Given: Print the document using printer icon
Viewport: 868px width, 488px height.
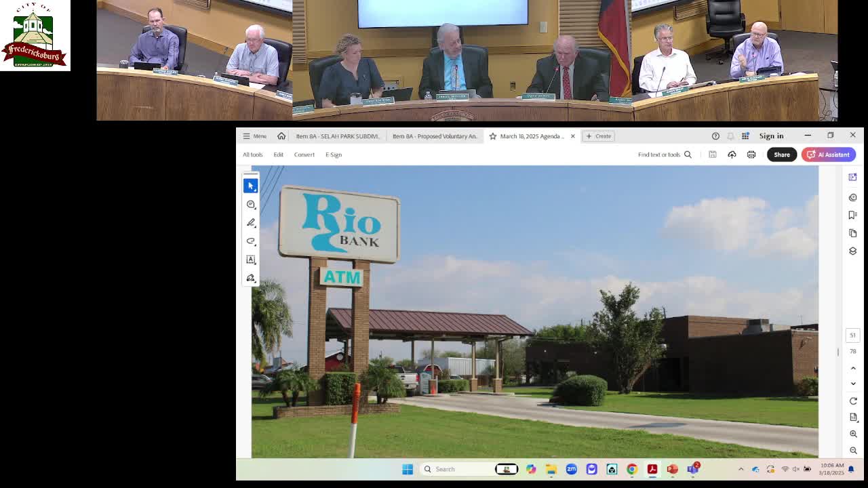Looking at the screenshot, I should tap(751, 155).
